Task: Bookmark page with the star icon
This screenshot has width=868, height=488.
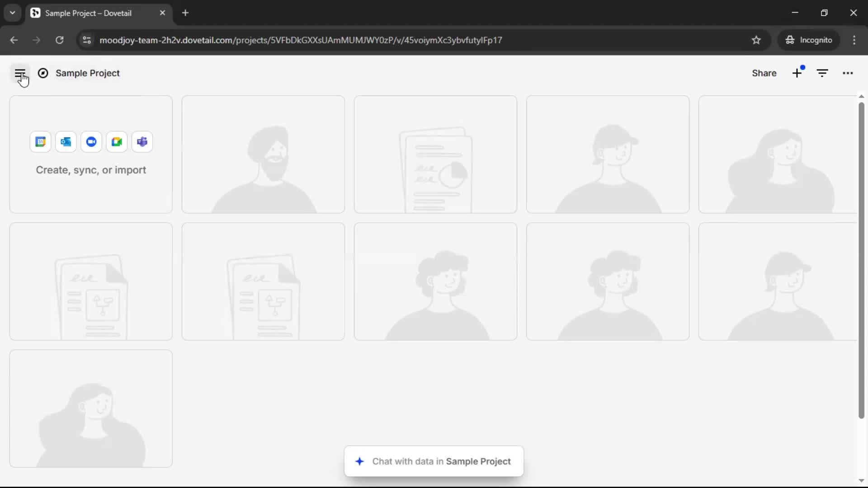Action: [756, 40]
